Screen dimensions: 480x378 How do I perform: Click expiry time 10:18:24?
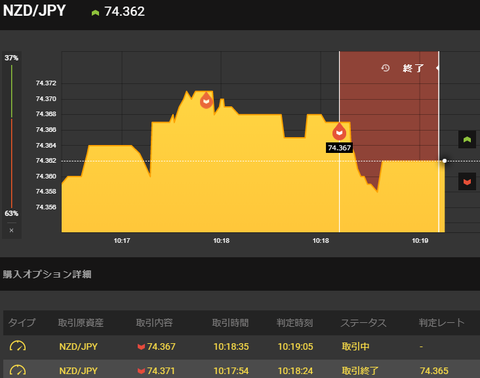[x=295, y=371]
